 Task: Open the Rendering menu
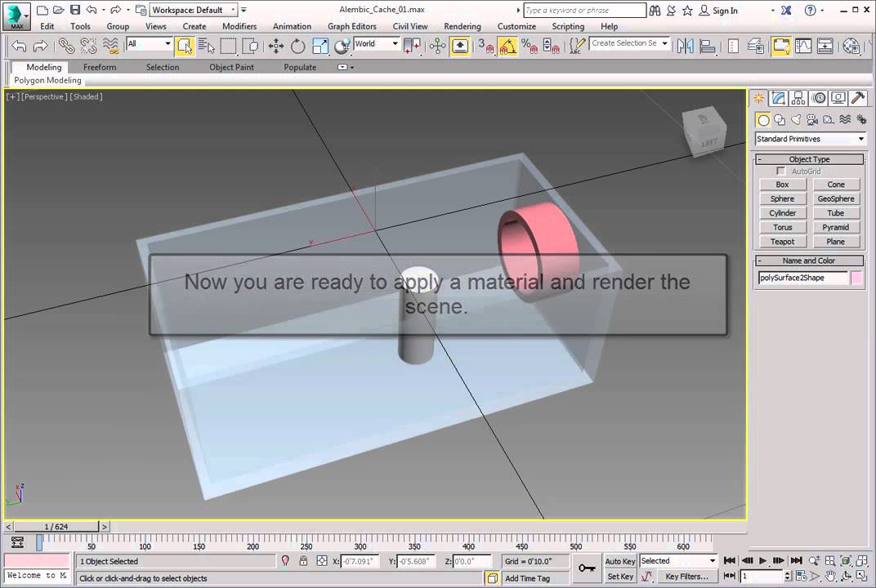pos(462,26)
